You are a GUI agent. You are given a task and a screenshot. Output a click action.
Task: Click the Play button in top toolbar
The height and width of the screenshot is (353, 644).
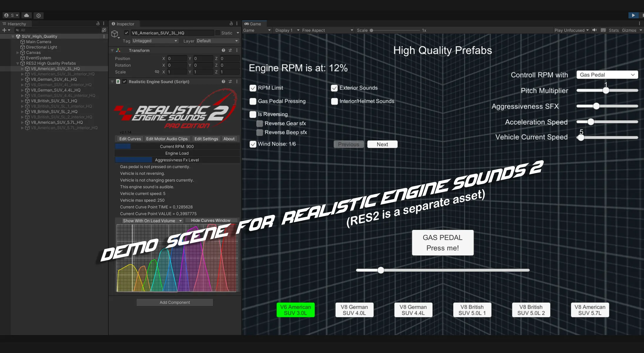pos(633,15)
